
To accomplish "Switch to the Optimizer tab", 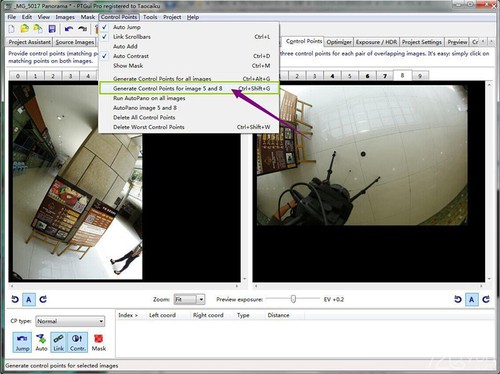I will (339, 42).
